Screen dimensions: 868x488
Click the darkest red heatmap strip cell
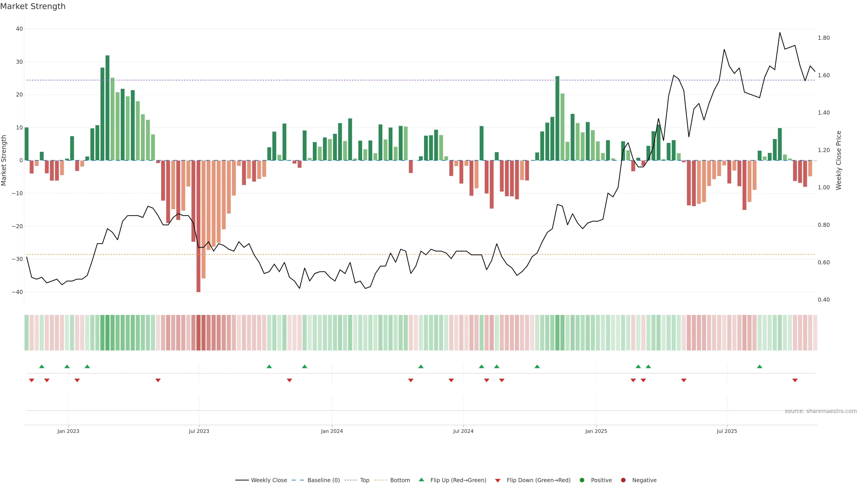[198, 332]
